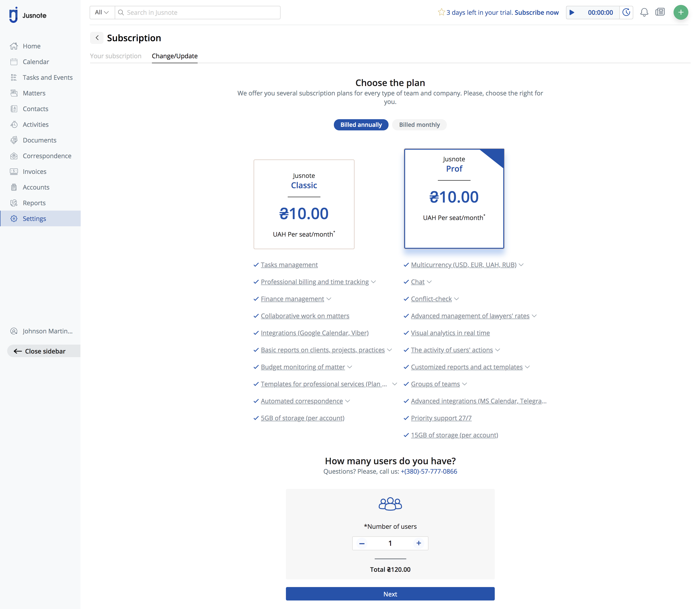The height and width of the screenshot is (609, 700).
Task: Open Tasks management feature link
Action: (x=289, y=265)
